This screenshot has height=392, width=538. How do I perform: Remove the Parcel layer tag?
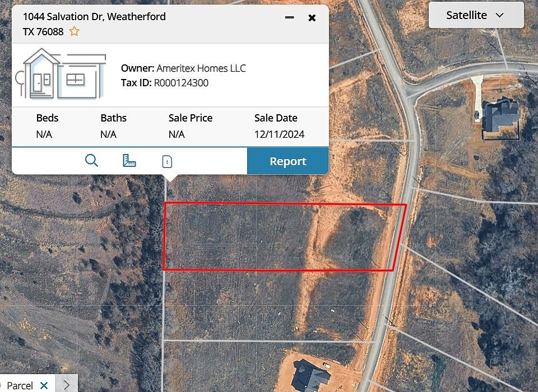pos(44,385)
